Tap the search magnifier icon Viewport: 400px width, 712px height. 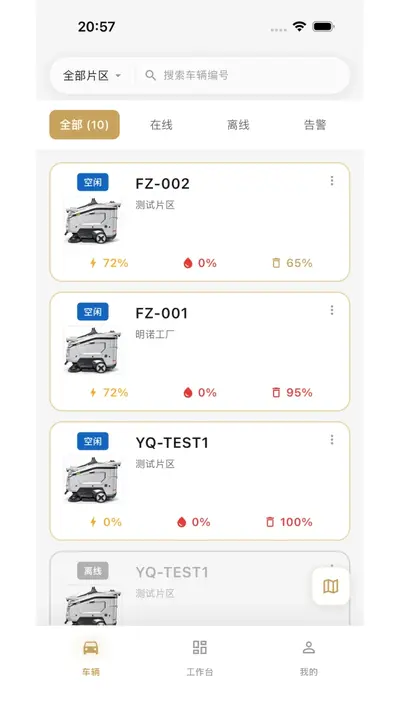pyautogui.click(x=150, y=75)
